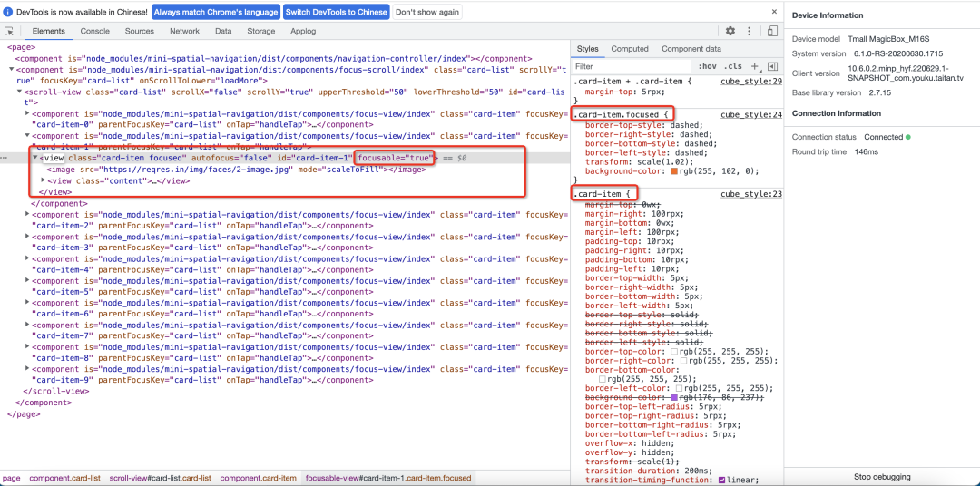This screenshot has height=486, width=980.
Task: Click the new style rule plus icon
Action: point(754,66)
